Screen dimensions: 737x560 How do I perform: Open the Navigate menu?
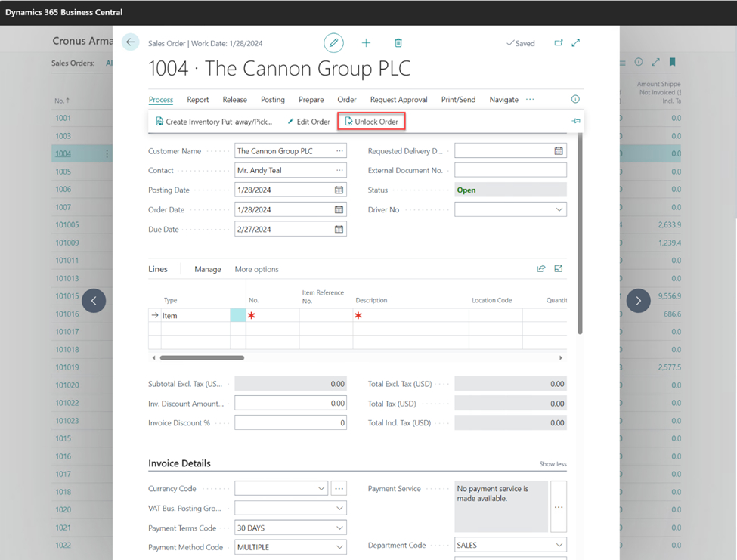tap(504, 100)
